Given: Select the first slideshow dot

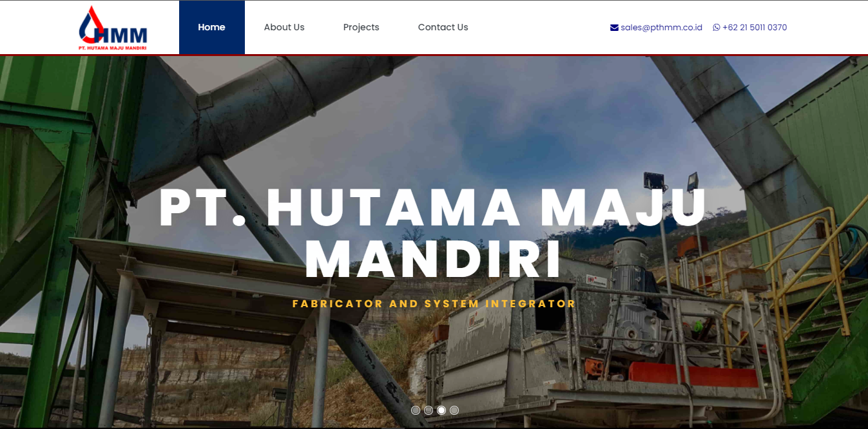Looking at the screenshot, I should (416, 410).
